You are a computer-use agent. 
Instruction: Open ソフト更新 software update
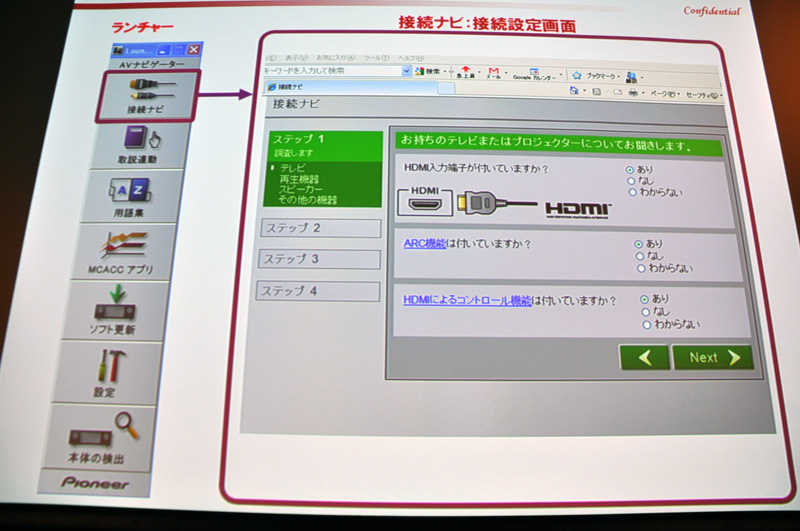pyautogui.click(x=114, y=310)
